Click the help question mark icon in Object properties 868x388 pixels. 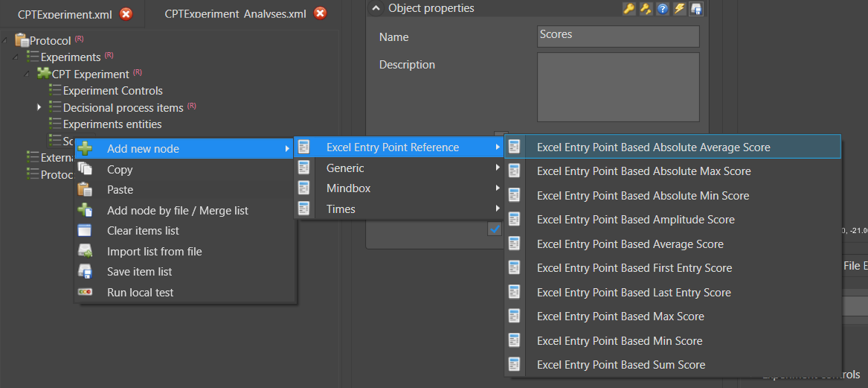click(662, 9)
